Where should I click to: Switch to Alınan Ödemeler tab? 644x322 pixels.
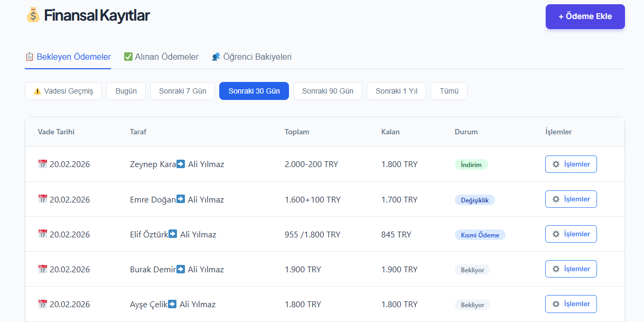(161, 57)
